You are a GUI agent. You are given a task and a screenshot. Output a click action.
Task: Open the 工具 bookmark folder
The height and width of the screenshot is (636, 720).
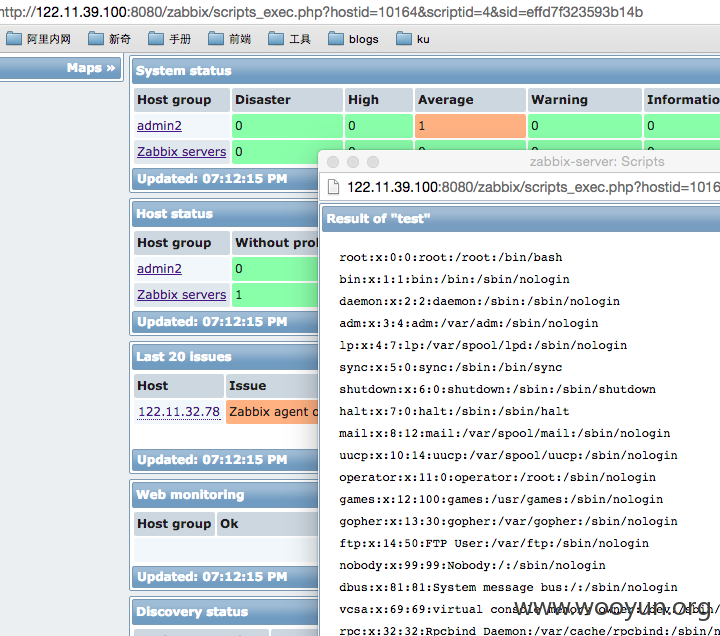(289, 39)
